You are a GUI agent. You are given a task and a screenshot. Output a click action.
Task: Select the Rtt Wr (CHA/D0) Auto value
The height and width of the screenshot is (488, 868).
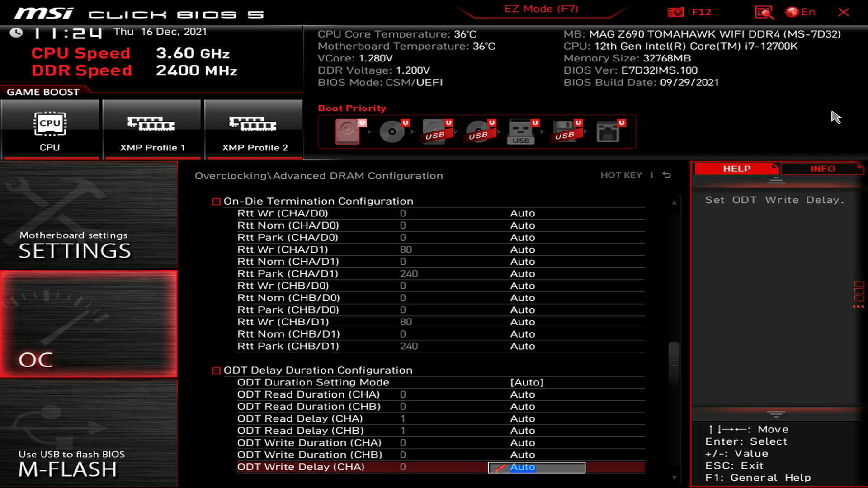pos(522,213)
